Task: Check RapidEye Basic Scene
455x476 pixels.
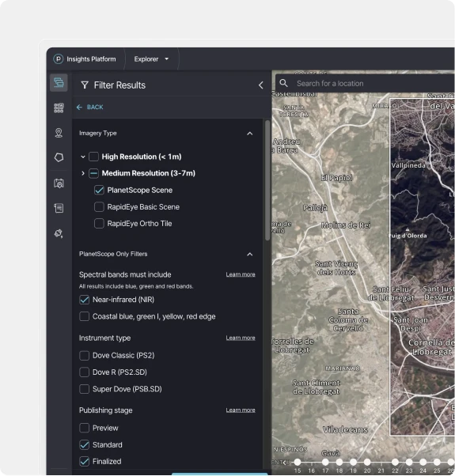Action: click(99, 207)
